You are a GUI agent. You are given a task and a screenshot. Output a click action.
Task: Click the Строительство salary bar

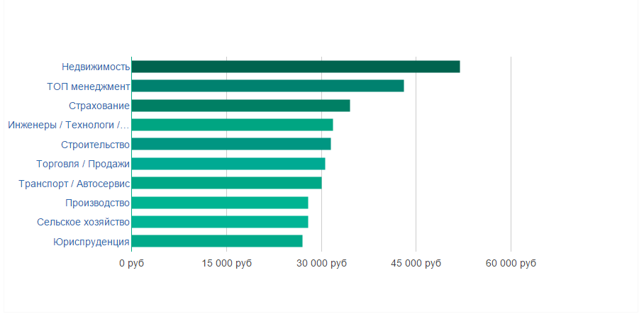[x=231, y=144]
